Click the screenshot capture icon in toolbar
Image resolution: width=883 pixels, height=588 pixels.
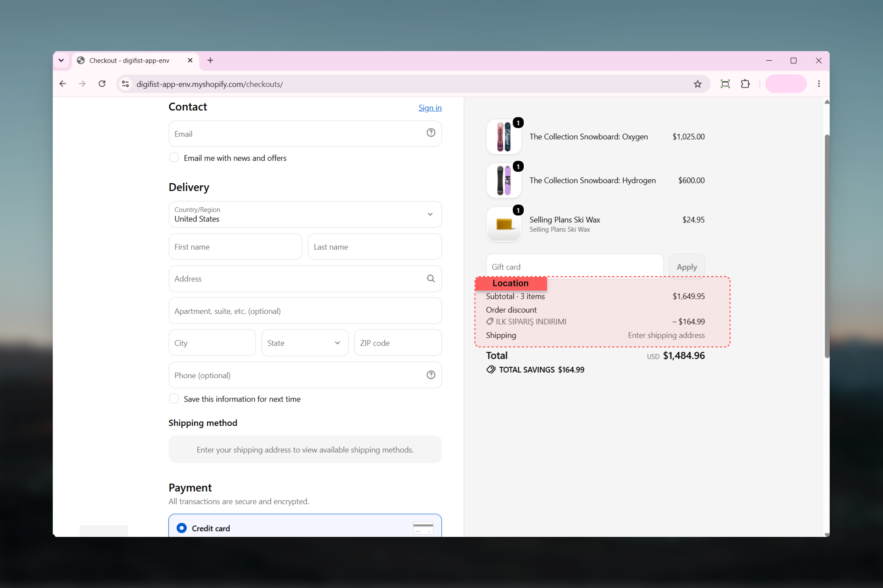[x=726, y=84]
